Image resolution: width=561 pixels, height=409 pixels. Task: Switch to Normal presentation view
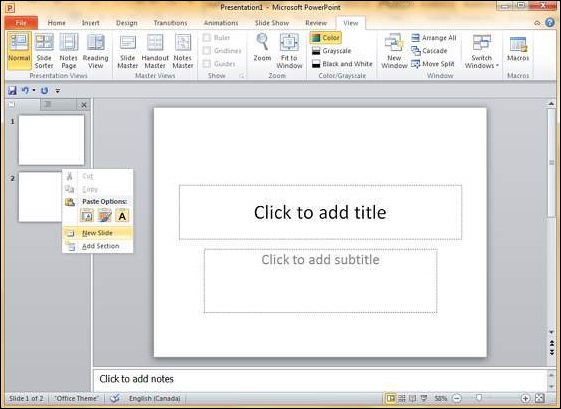click(19, 51)
